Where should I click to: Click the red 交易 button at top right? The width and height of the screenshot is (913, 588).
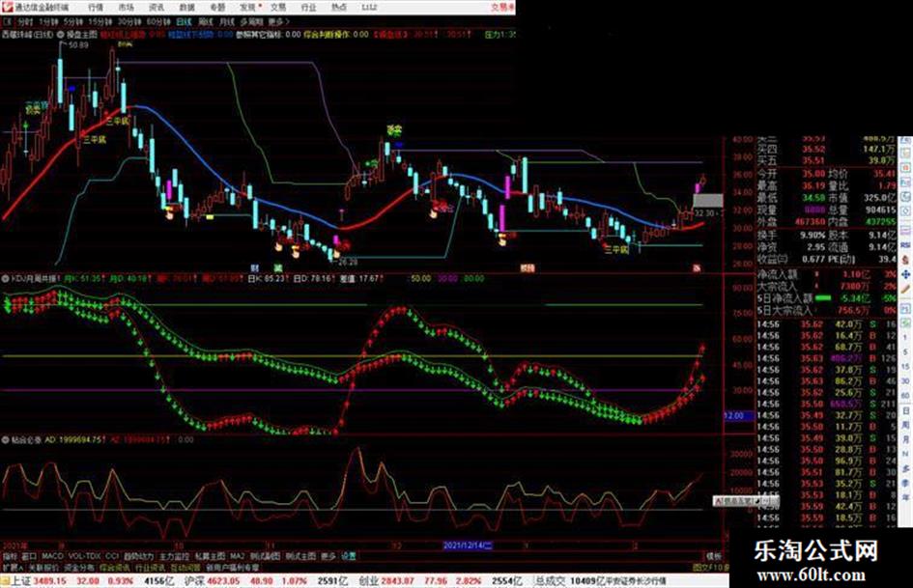[502, 7]
